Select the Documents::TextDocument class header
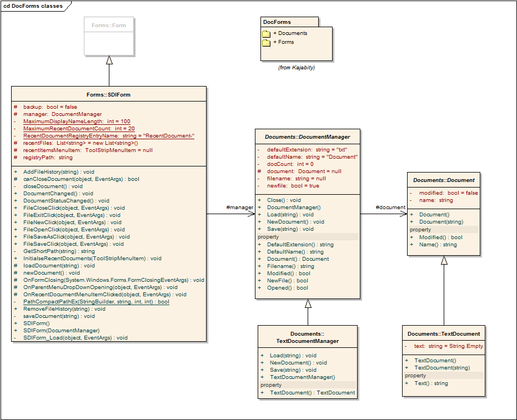This screenshot has height=420, width=517. pos(444,333)
